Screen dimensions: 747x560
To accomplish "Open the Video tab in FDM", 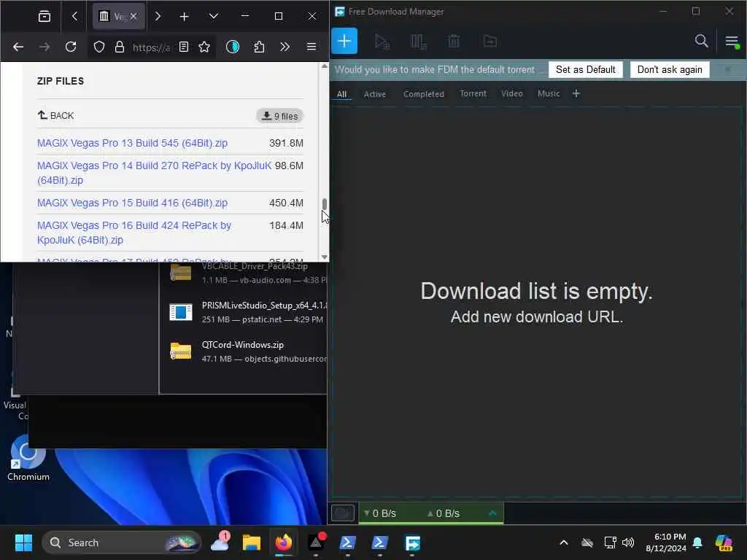I will tap(511, 93).
